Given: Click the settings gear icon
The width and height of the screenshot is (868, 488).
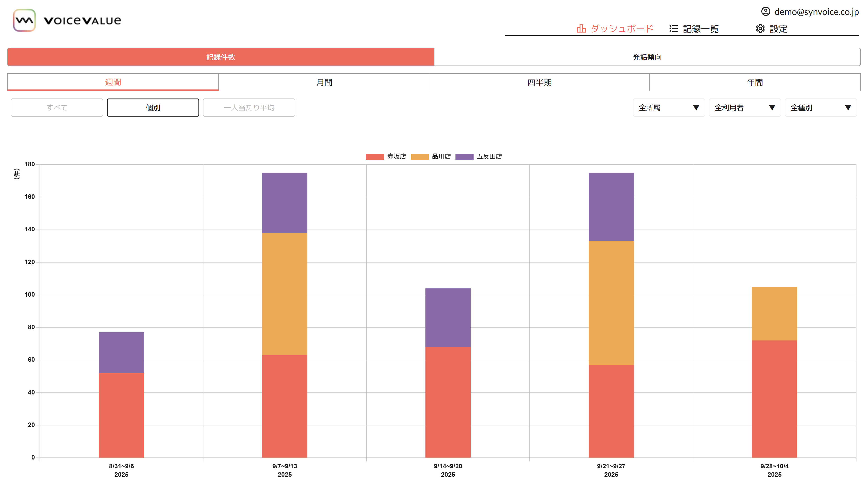Looking at the screenshot, I should pos(760,29).
